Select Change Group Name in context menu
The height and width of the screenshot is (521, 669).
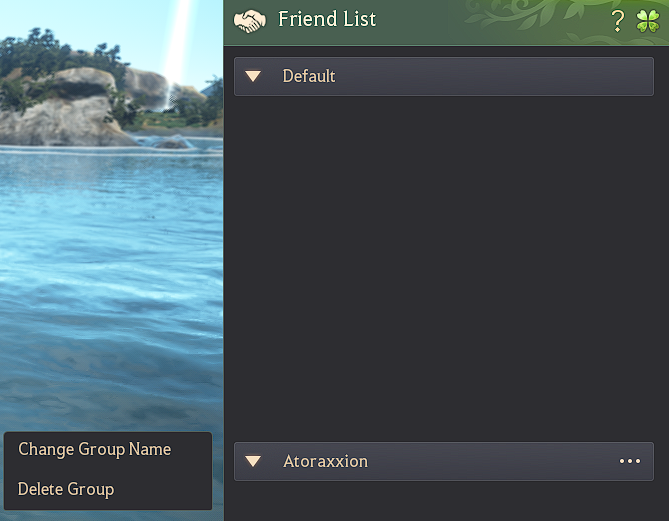point(94,449)
